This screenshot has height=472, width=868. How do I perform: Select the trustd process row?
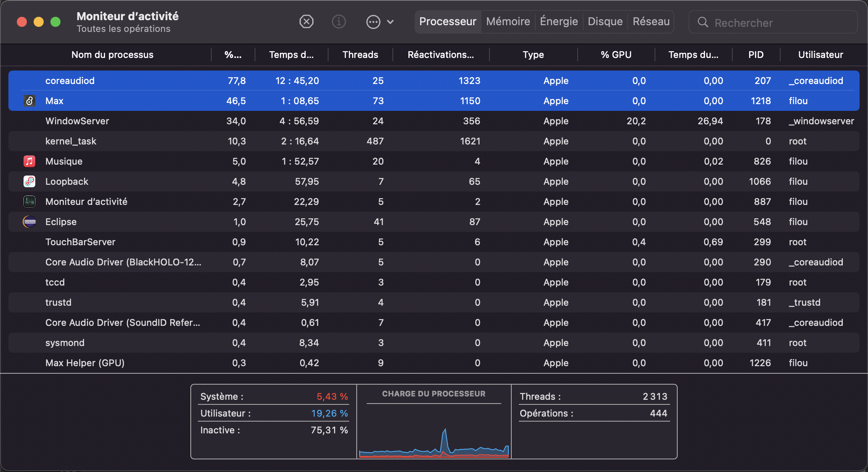(434, 302)
